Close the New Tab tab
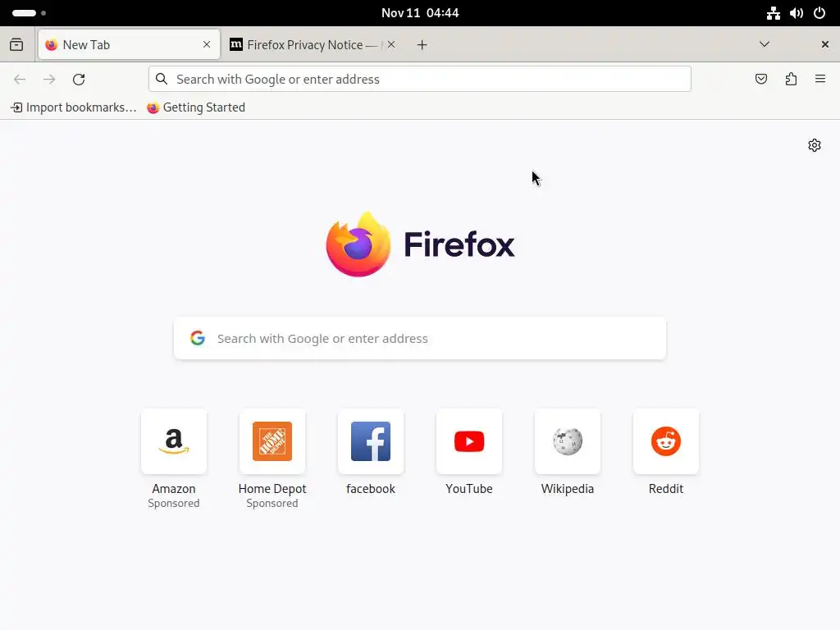Screen dimensions: 840x630 pos(207,44)
